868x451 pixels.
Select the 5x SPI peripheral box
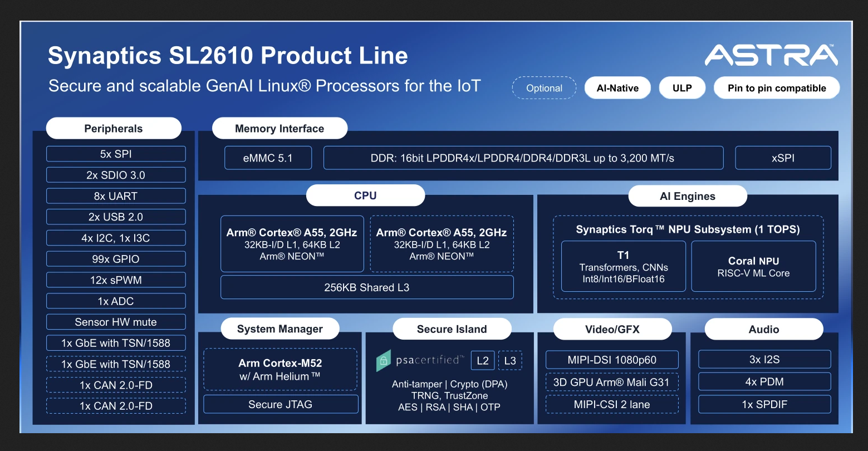(116, 154)
